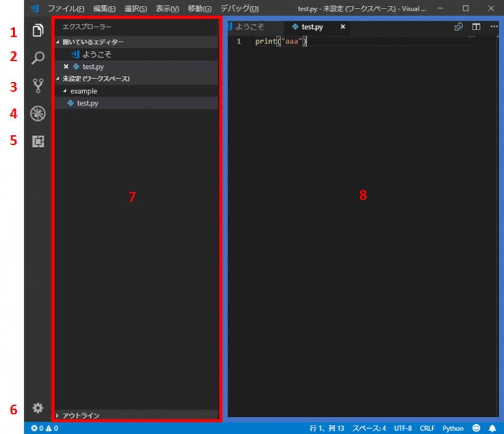Click the 行 1、列 13 cursor position indicator
This screenshot has width=504, height=434.
(x=327, y=428)
